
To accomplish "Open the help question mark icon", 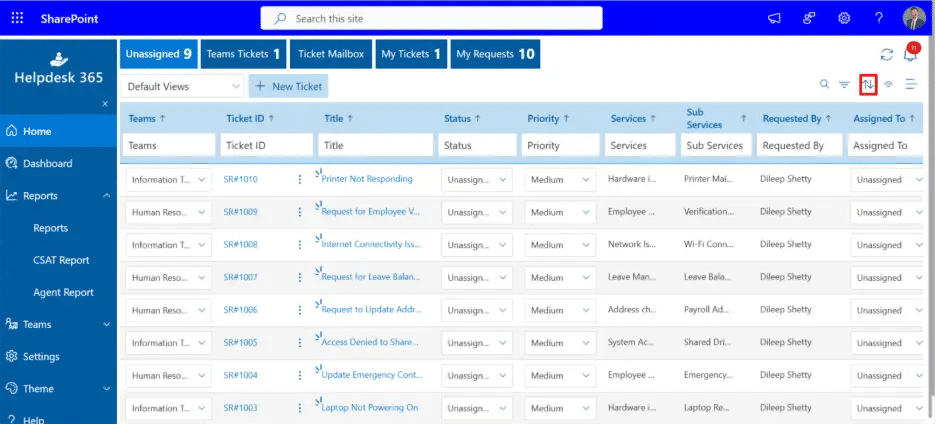I will click(x=879, y=19).
